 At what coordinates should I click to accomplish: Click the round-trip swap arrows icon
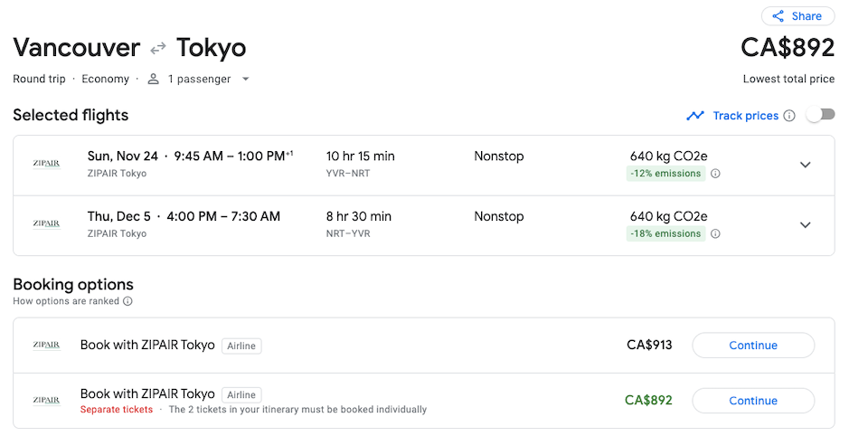point(158,49)
